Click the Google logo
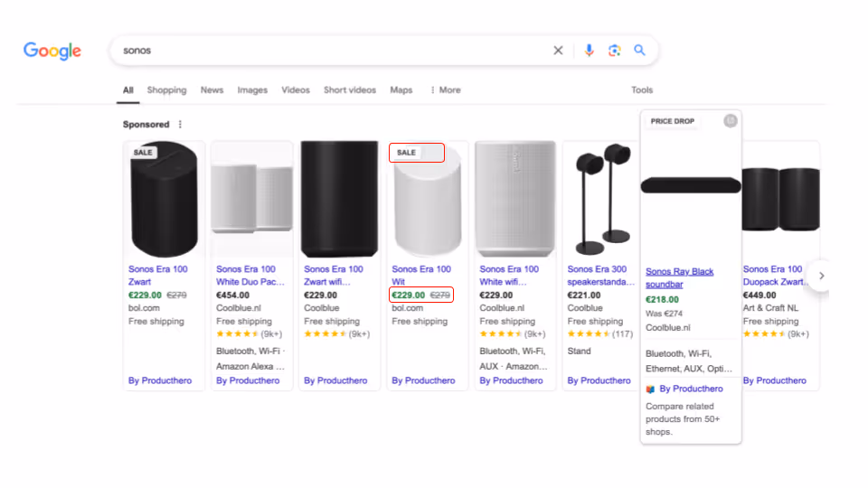This screenshot has height=488, width=868. click(52, 51)
